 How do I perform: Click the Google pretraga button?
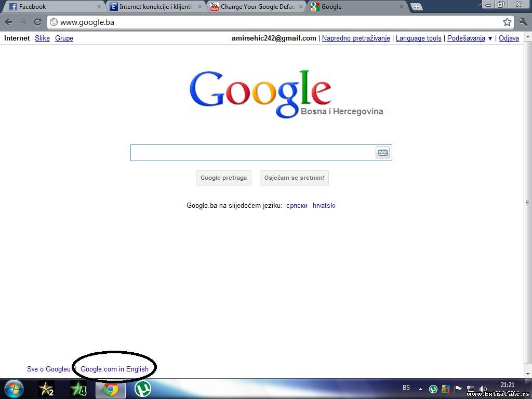[223, 178]
